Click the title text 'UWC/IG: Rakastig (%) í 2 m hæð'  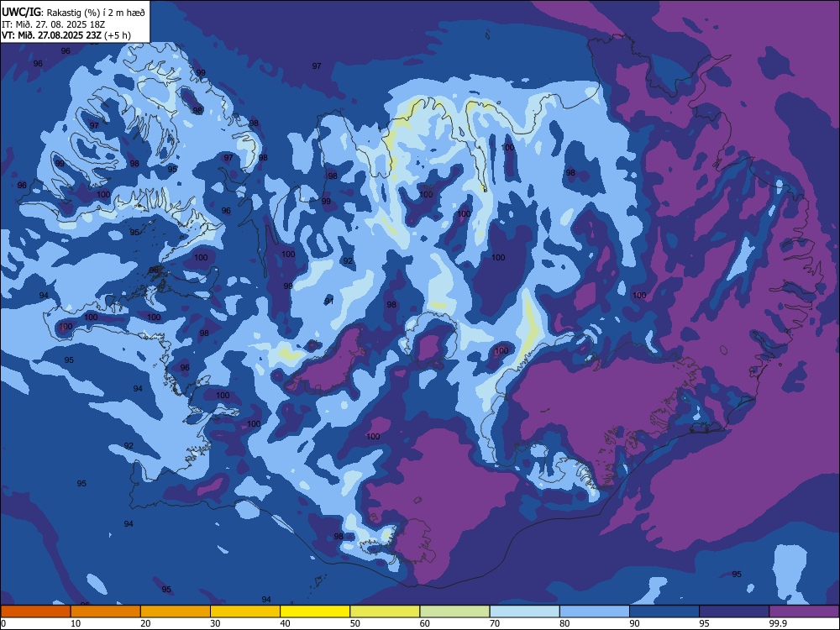(73, 12)
